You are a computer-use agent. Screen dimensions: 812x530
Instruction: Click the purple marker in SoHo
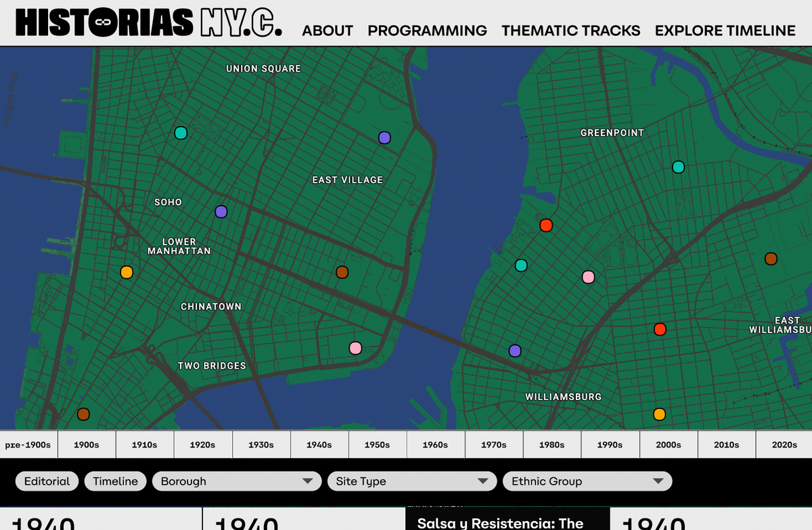(221, 211)
